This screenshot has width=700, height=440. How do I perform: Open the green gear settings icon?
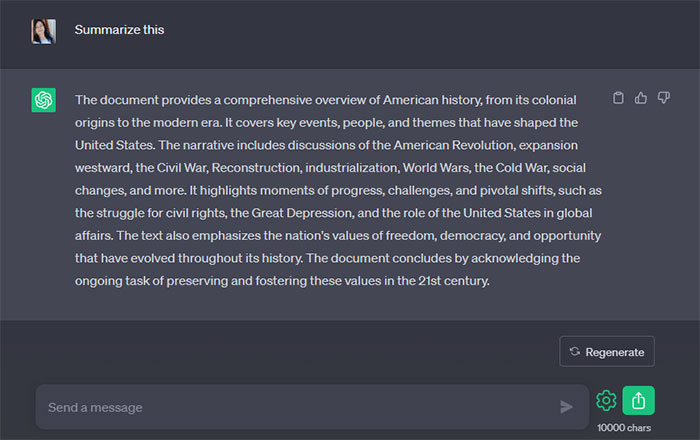[x=606, y=401]
